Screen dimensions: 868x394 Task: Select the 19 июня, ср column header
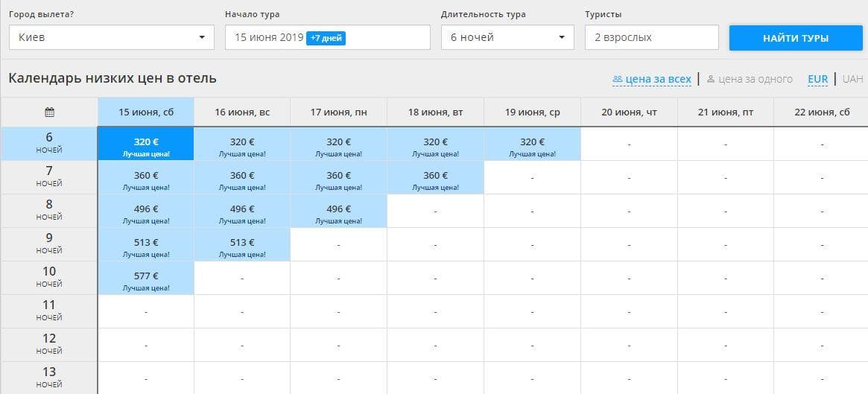[x=532, y=112]
